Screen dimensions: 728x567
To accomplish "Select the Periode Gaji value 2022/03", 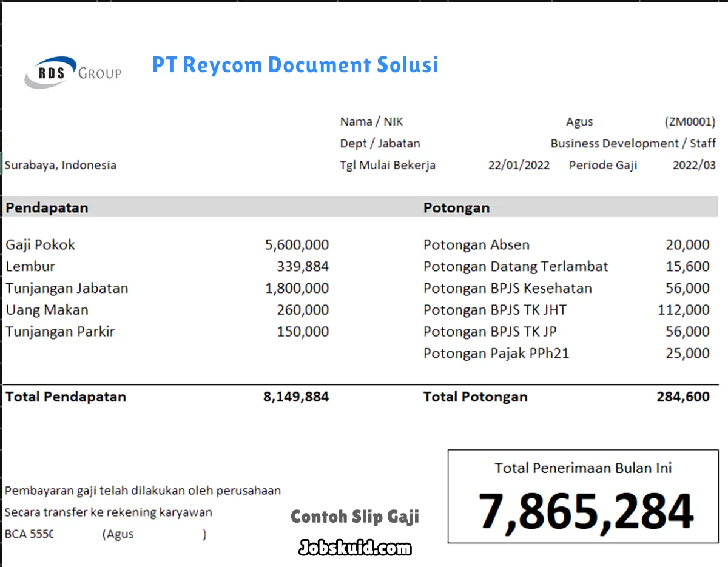I will pyautogui.click(x=694, y=164).
